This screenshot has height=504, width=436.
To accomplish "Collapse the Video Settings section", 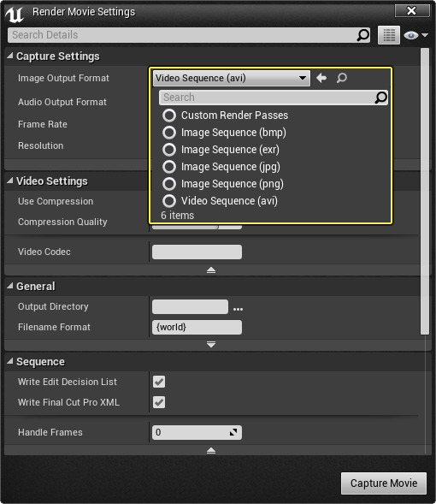I will tap(10, 181).
